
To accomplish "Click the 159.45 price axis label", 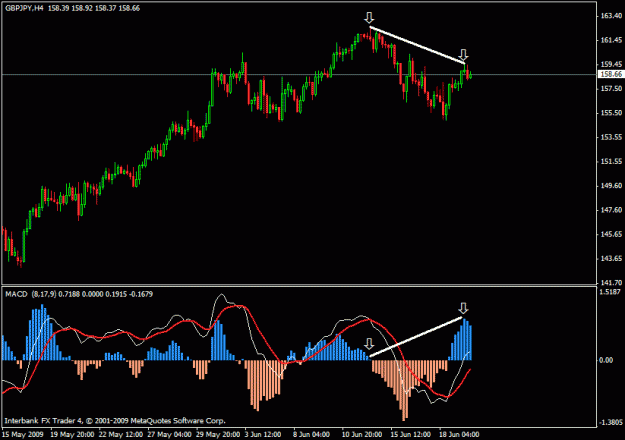I will click(611, 64).
